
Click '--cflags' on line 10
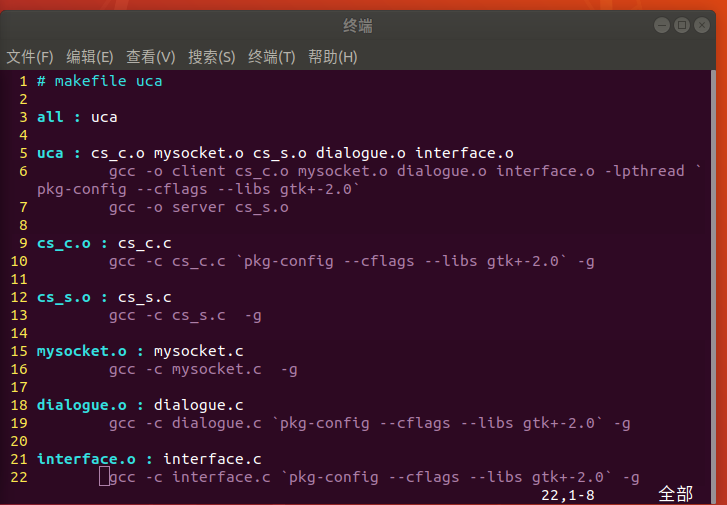click(379, 262)
